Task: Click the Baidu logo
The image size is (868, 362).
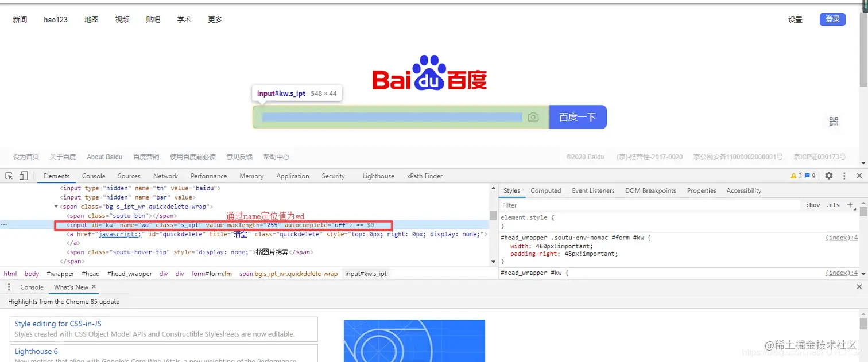Action: pos(429,72)
